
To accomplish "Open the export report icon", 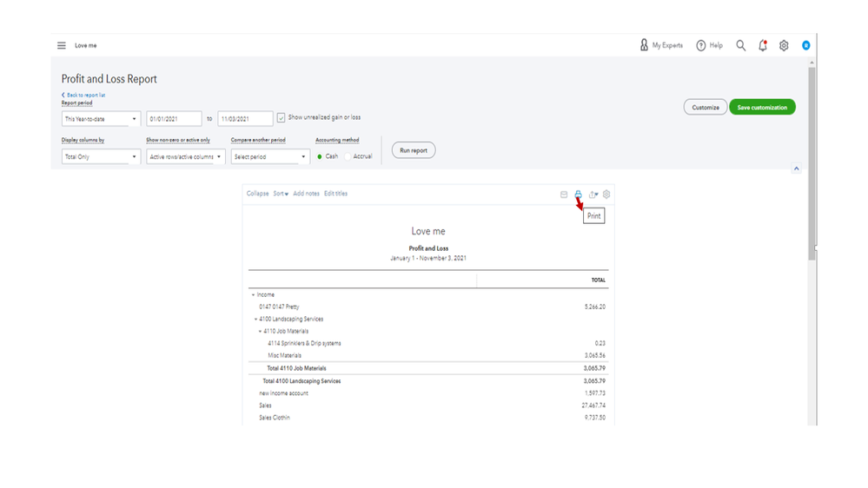I will coord(593,195).
